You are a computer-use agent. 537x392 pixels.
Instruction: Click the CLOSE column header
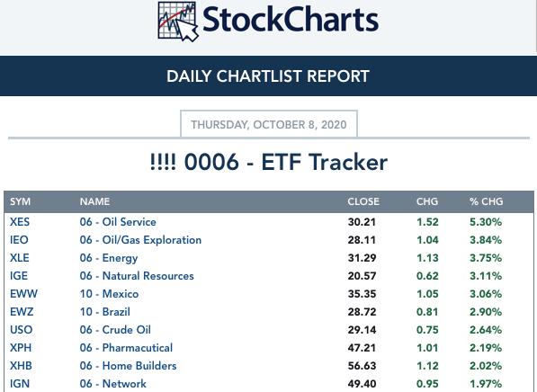coord(363,201)
